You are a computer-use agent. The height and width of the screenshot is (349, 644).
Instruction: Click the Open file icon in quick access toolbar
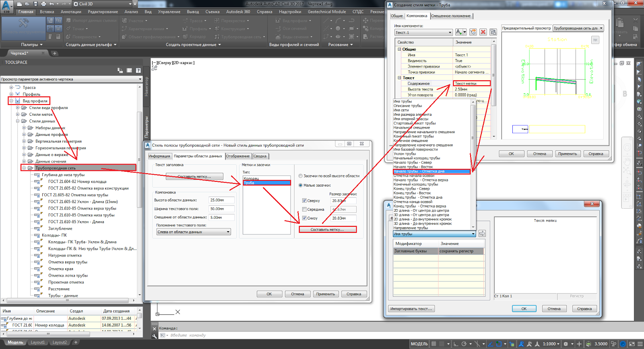click(27, 4)
